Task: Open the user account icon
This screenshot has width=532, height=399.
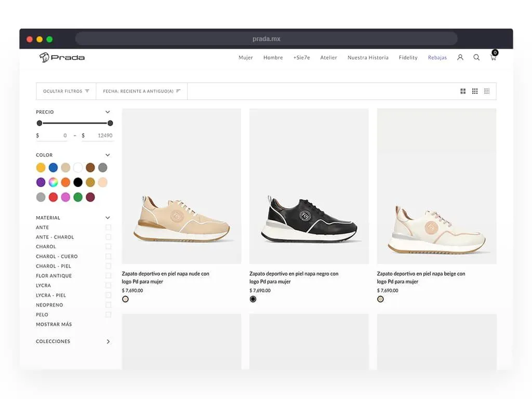Action: pos(460,58)
